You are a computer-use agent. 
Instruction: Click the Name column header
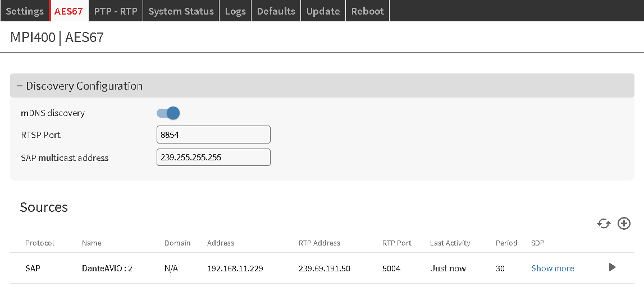(x=92, y=243)
